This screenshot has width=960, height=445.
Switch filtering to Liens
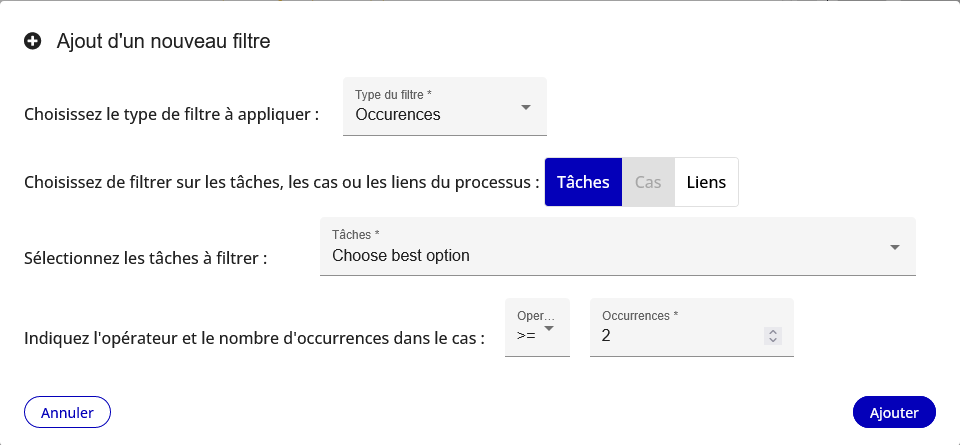click(706, 182)
